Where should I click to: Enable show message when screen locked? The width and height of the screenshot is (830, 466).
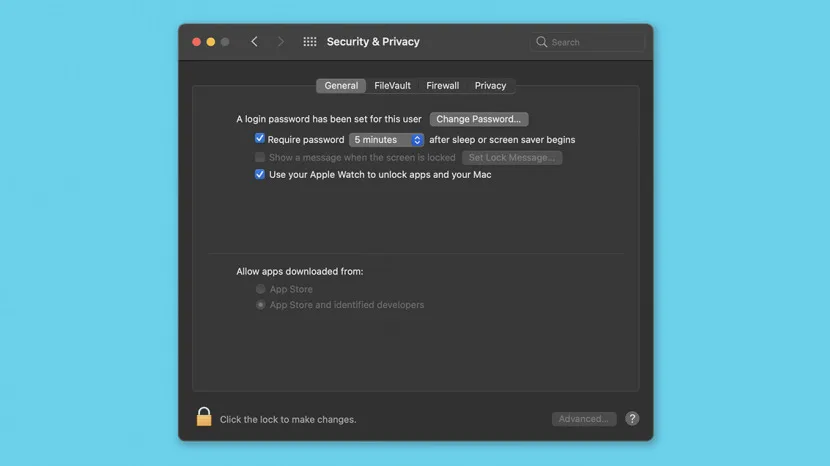[x=259, y=157]
